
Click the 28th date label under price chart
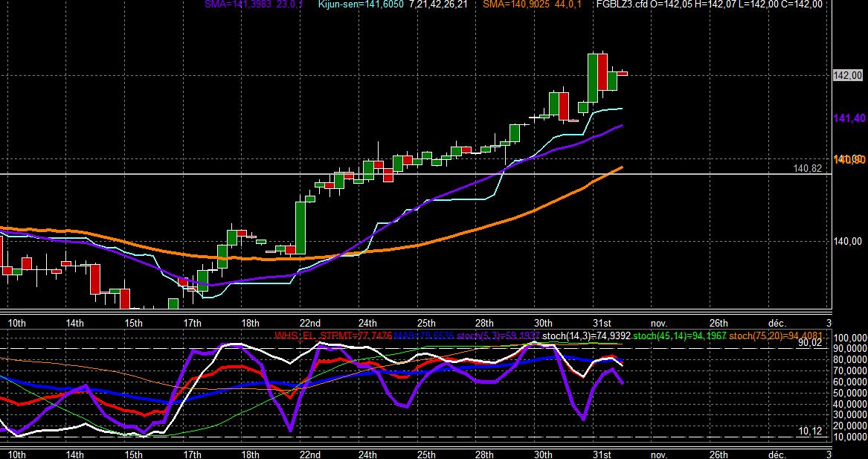click(485, 324)
